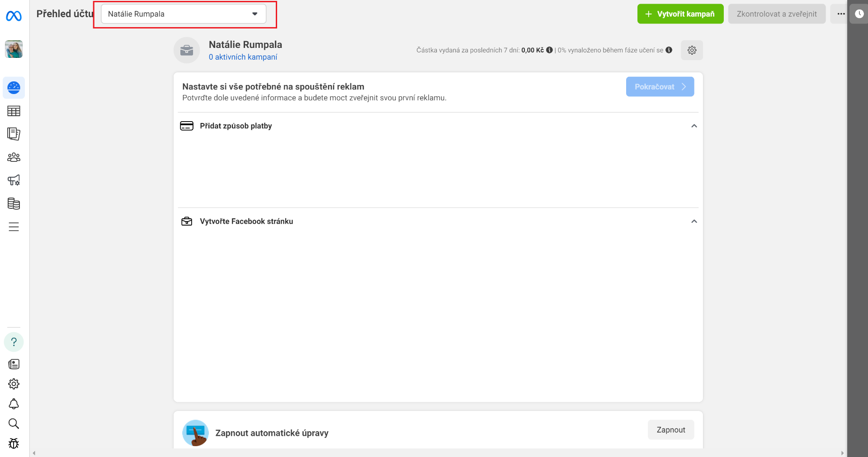Open Notifications bell icon

[14, 404]
